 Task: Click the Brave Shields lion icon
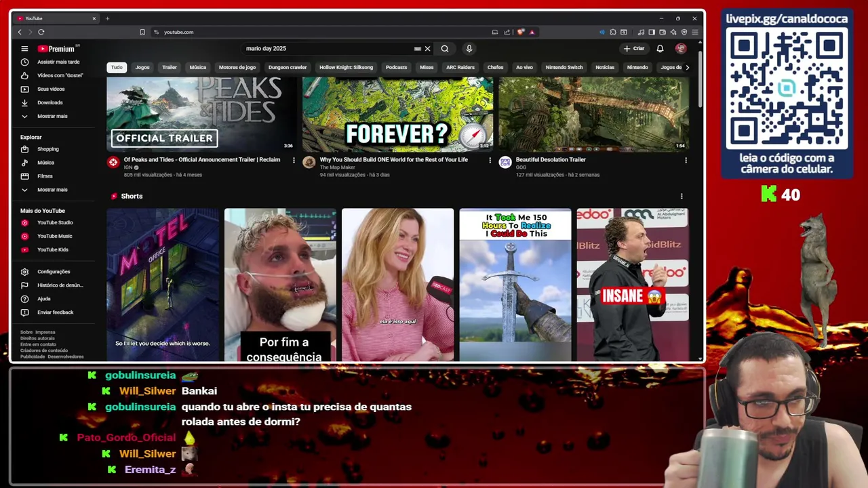point(520,32)
